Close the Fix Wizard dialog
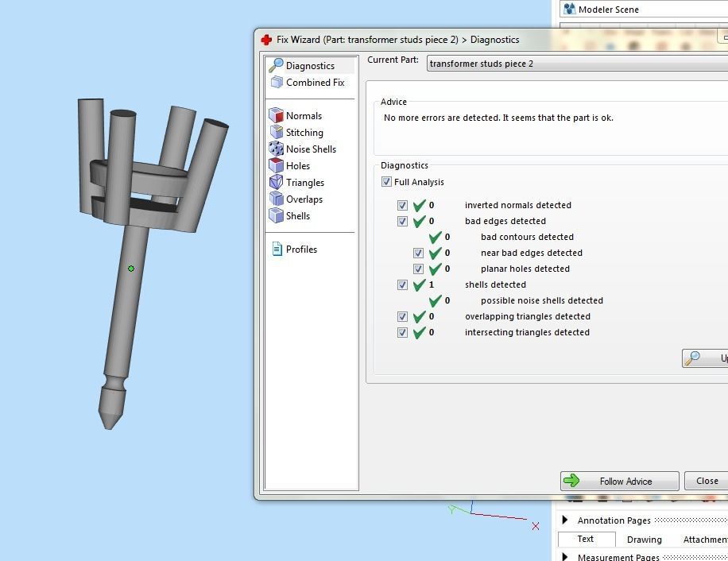This screenshot has height=561, width=728. (707, 481)
